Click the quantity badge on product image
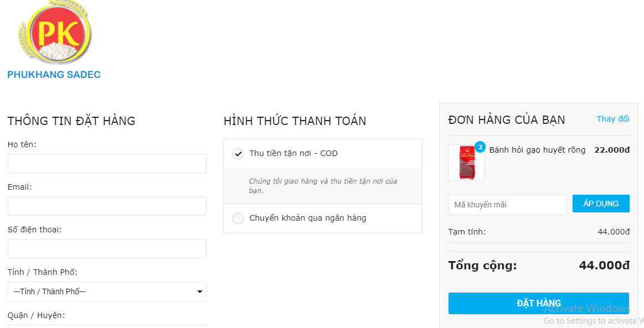 (480, 147)
